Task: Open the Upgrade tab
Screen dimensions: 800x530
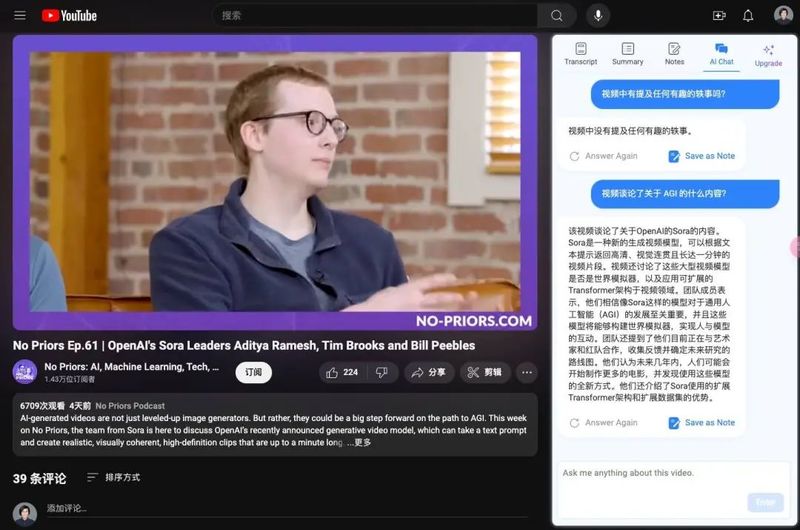Action: coord(768,56)
